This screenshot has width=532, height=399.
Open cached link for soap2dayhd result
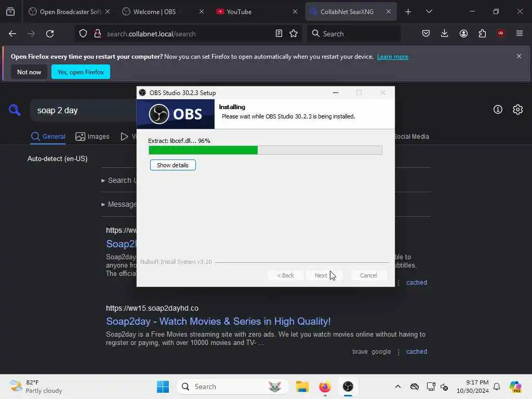click(417, 352)
